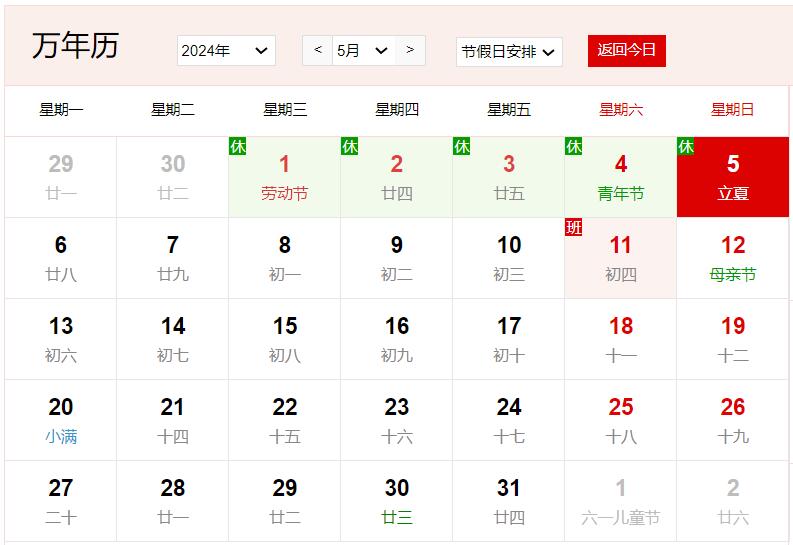Open the 2024年 year dropdown
Viewport: 793px width, 545px height.
pos(226,51)
